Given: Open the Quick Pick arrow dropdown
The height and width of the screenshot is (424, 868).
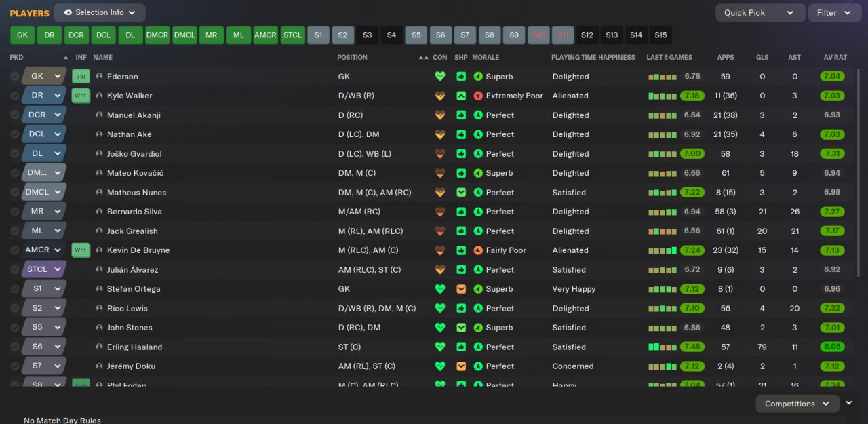Looking at the screenshot, I should tap(790, 13).
